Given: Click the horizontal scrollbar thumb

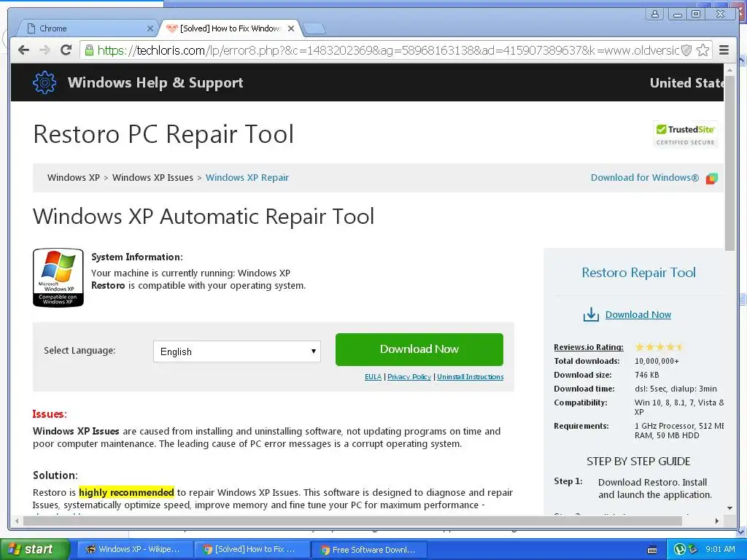Looking at the screenshot, I should pyautogui.click(x=352, y=521).
